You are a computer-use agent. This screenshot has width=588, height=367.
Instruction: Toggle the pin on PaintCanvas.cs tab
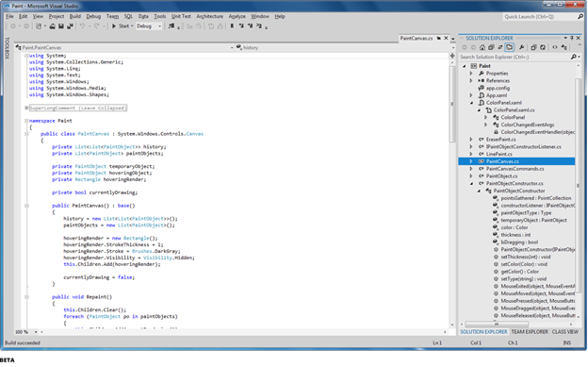(x=439, y=39)
